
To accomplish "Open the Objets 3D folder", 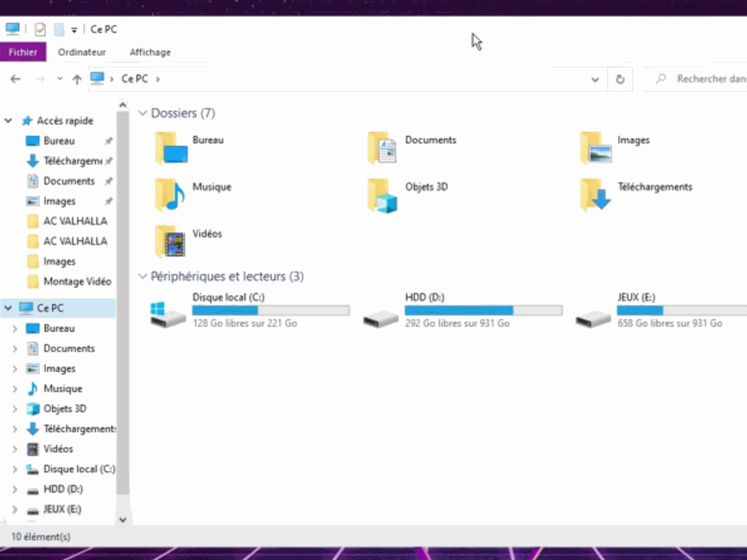I will tap(426, 187).
